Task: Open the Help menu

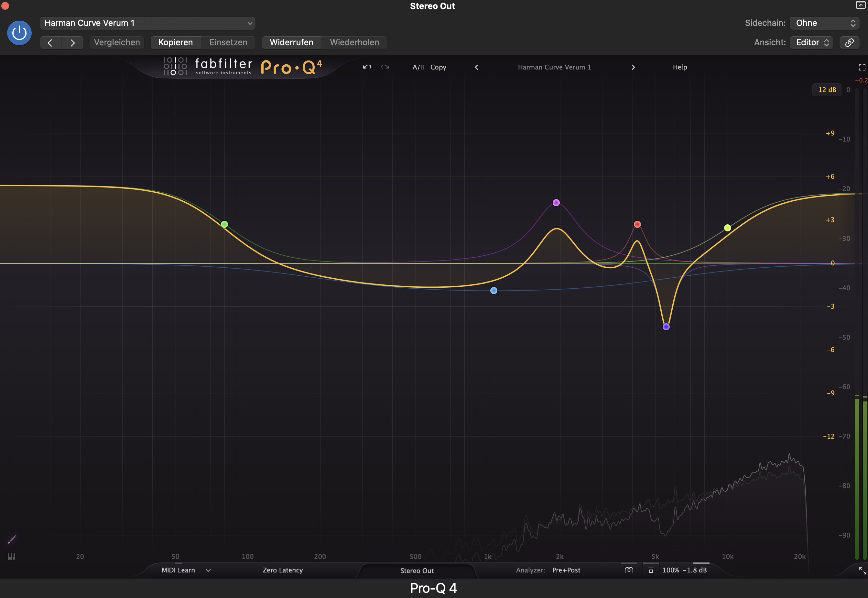Action: [679, 67]
